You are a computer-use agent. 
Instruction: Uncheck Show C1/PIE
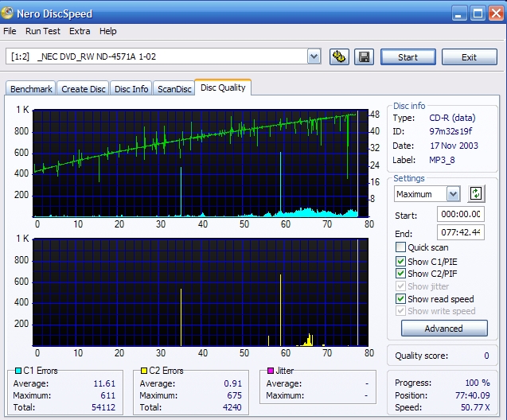click(400, 261)
